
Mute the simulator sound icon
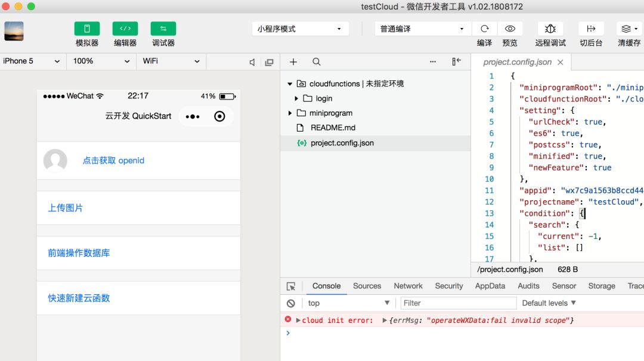tap(252, 62)
